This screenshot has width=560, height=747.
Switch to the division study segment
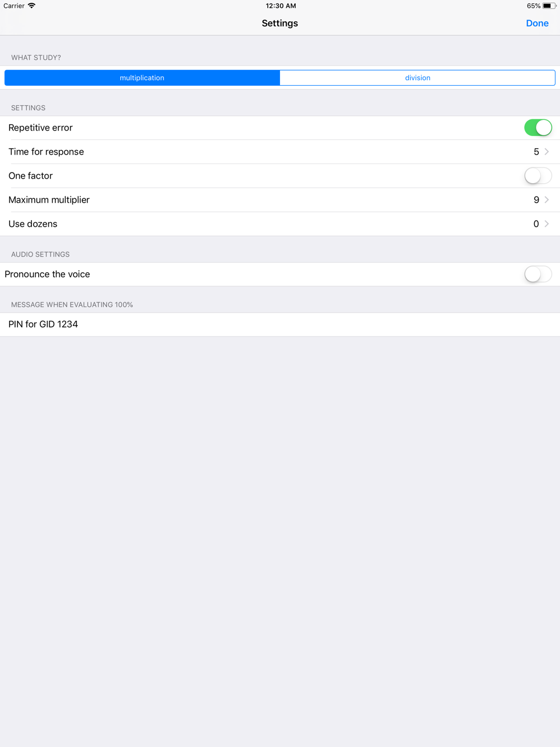[418, 78]
